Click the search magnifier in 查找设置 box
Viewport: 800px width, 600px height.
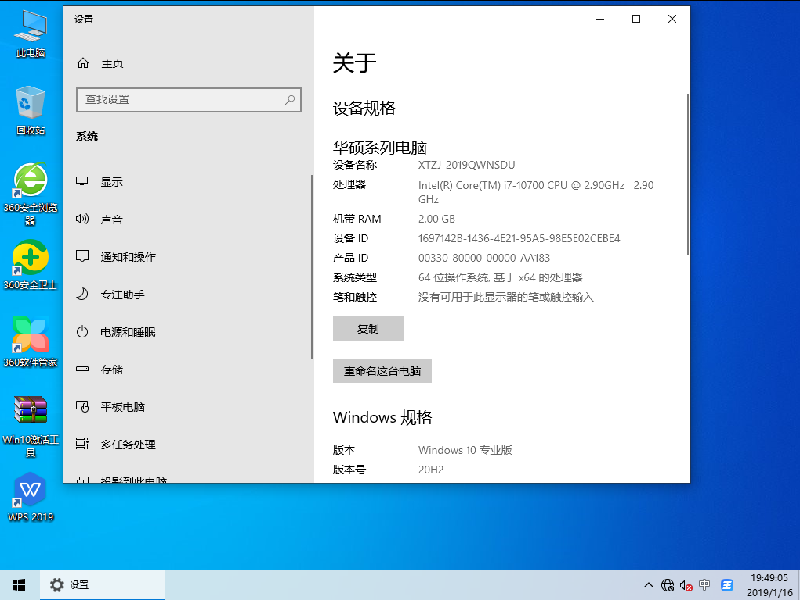[290, 99]
